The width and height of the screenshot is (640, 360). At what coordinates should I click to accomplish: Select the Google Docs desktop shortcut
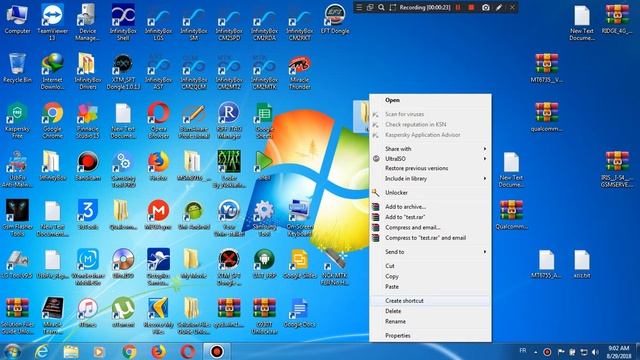coord(300,313)
